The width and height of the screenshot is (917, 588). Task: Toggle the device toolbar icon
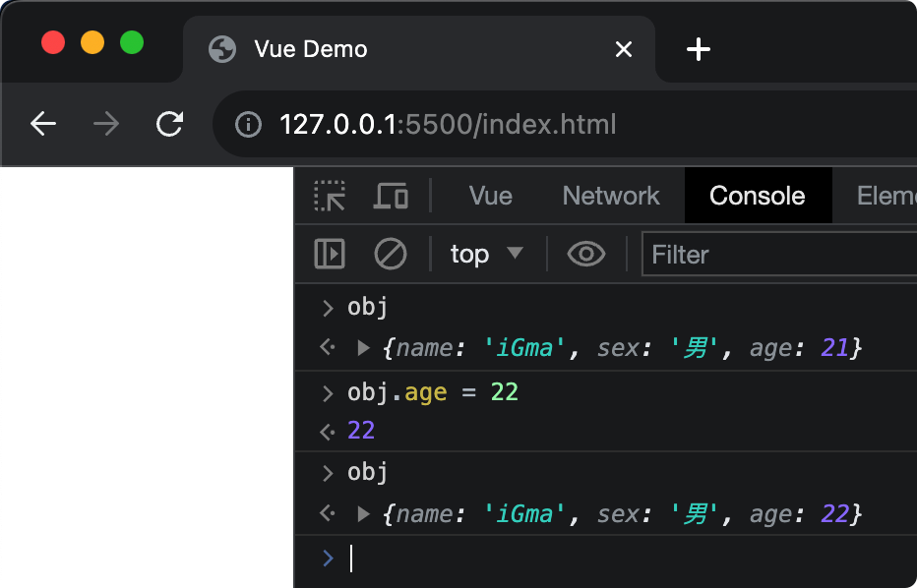click(391, 196)
